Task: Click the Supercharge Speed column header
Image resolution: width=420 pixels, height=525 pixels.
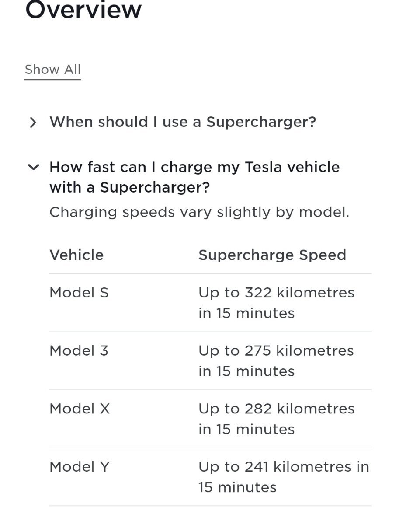Action: pos(272,255)
